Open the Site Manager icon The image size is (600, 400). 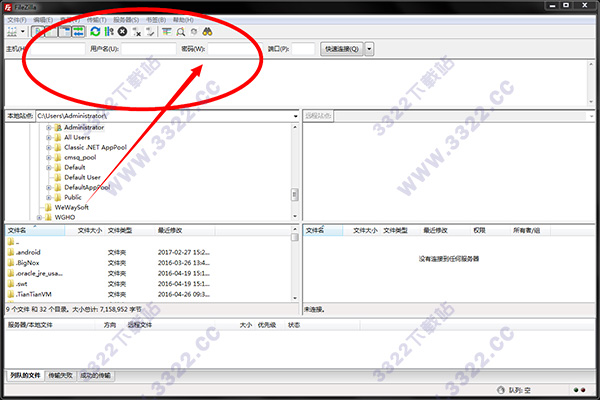[12, 32]
